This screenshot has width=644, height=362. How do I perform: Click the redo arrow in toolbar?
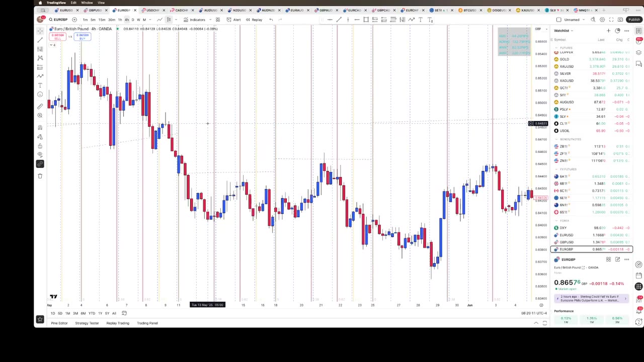(x=280, y=20)
